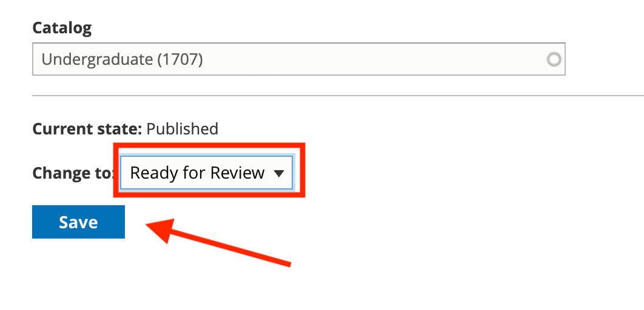Click the black triangle in the state dropdown
The width and height of the screenshot is (644, 310).
(279, 173)
